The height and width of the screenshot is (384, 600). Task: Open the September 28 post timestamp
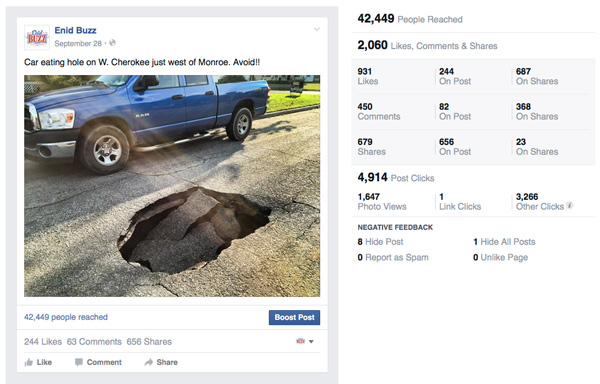tap(78, 43)
